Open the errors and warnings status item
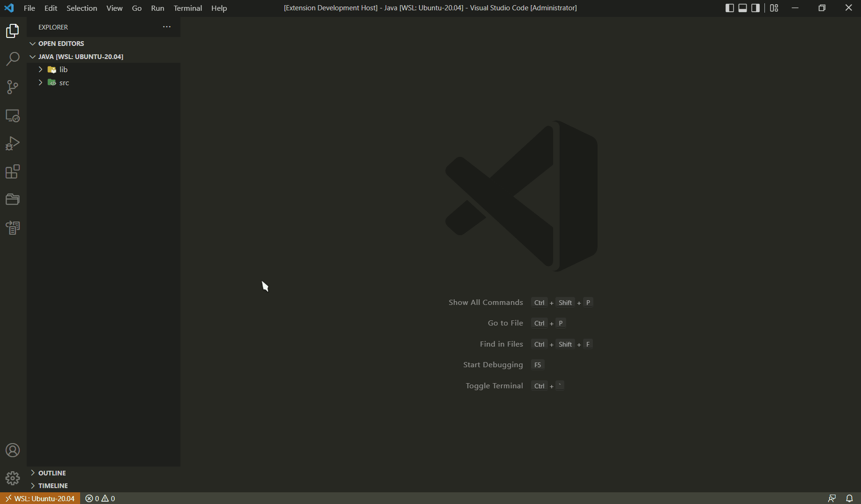 (100, 498)
